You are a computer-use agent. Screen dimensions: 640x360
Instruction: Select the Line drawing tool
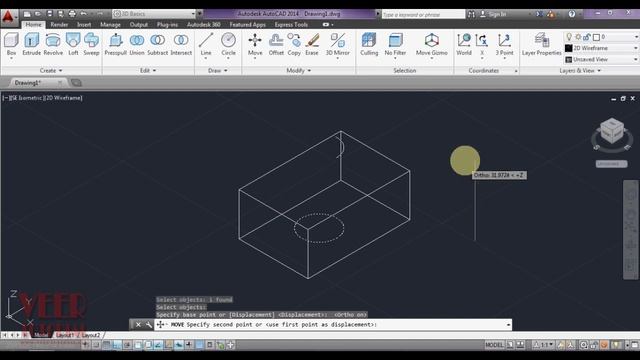[206, 44]
